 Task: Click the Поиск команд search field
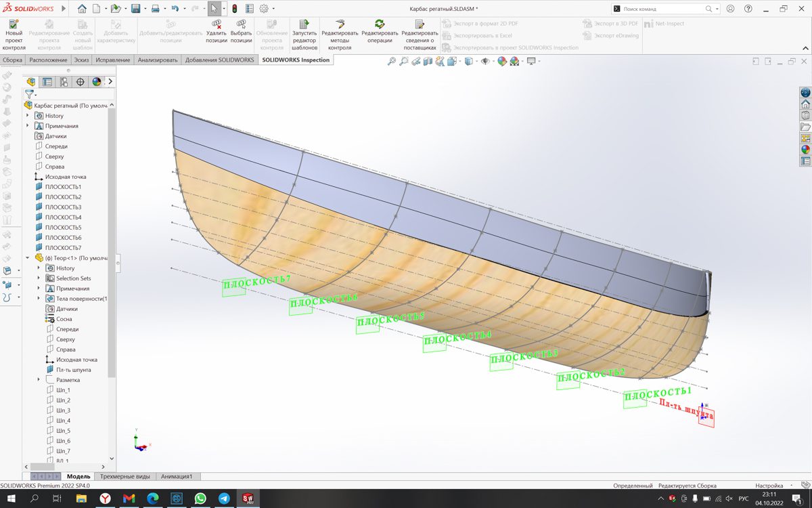(660, 9)
